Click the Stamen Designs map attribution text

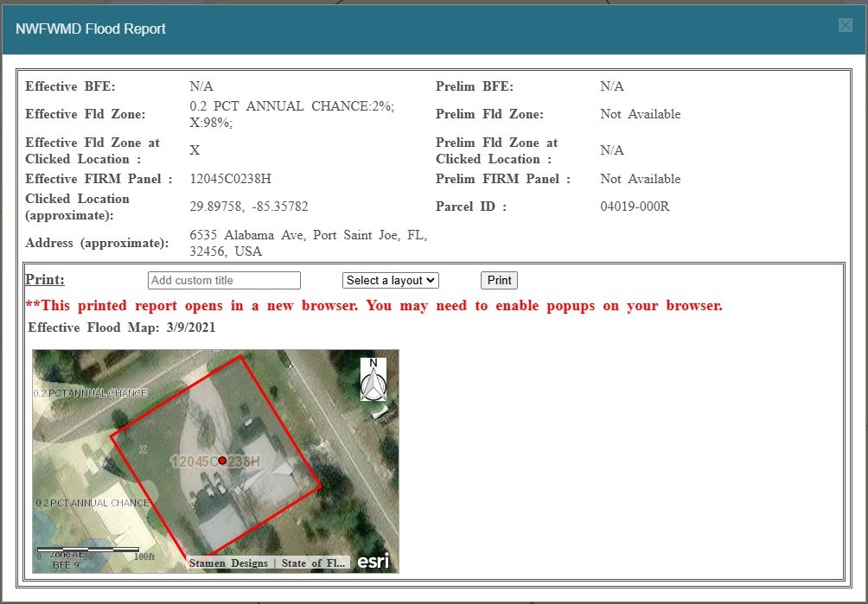pos(228,563)
